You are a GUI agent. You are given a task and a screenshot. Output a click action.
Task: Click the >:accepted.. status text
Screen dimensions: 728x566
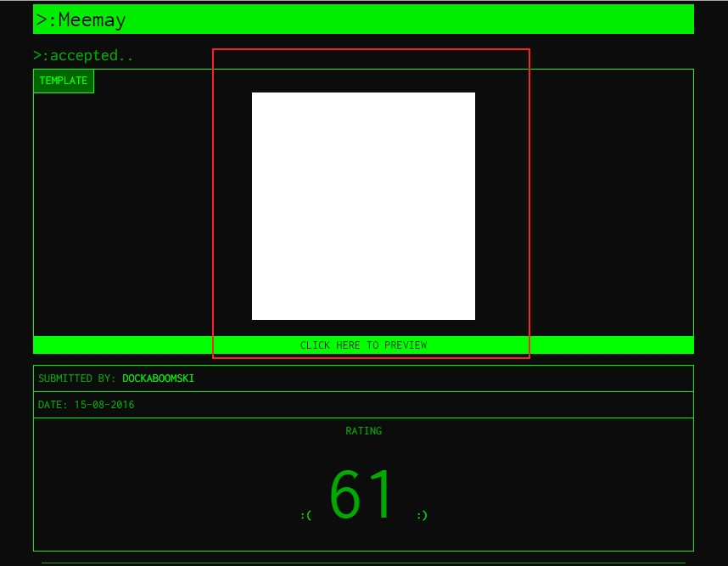[x=83, y=55]
